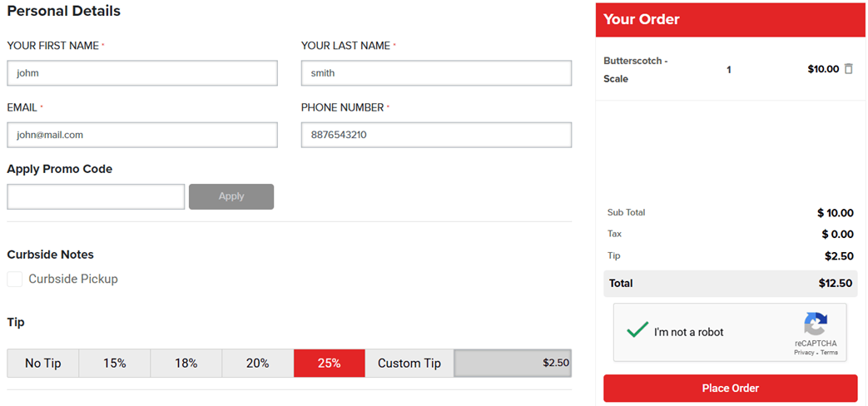Click the reCAPTCHA logo icon
The height and width of the screenshot is (406, 868).
(x=816, y=324)
